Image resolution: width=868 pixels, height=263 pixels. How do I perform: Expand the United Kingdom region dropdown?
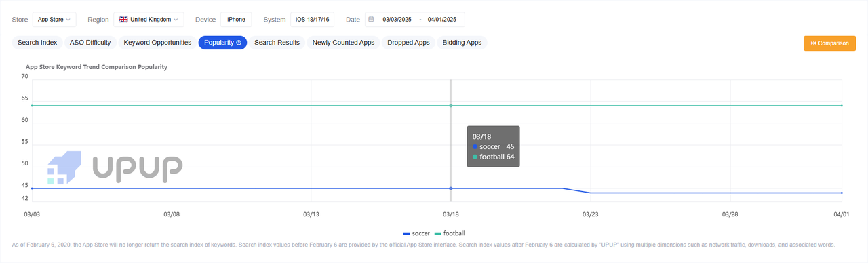pos(149,20)
